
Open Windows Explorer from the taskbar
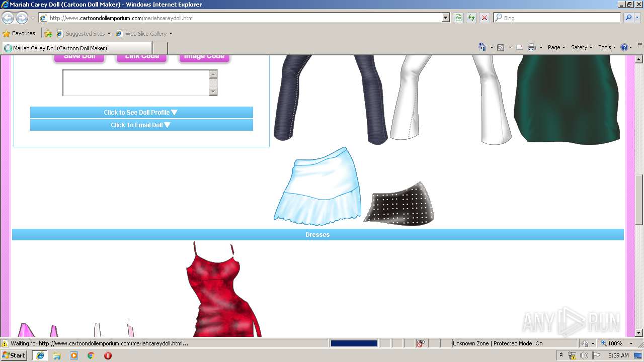pyautogui.click(x=57, y=355)
